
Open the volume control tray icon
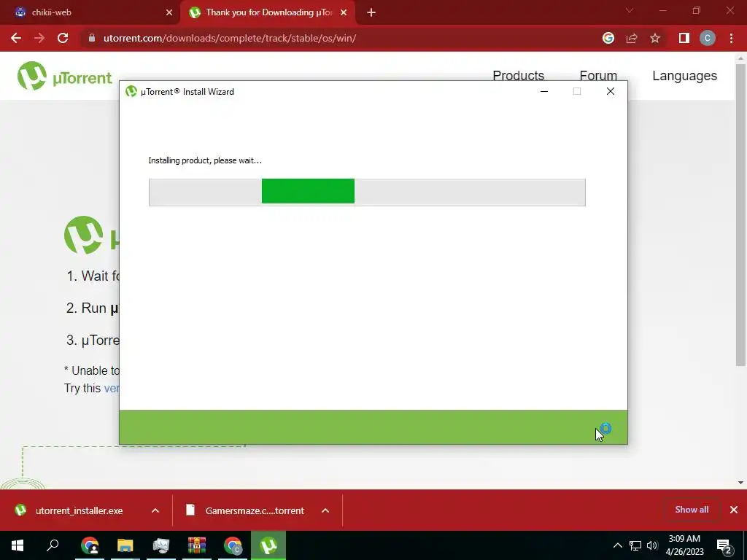coord(653,545)
